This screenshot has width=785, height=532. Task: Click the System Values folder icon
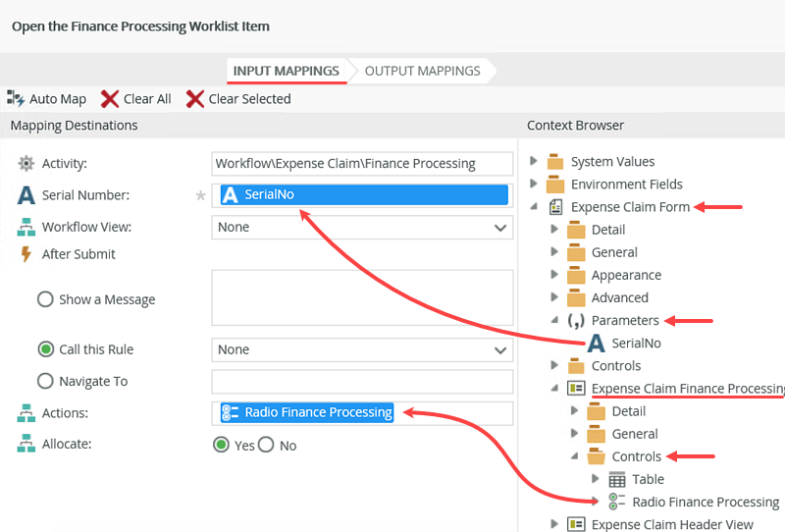[554, 162]
